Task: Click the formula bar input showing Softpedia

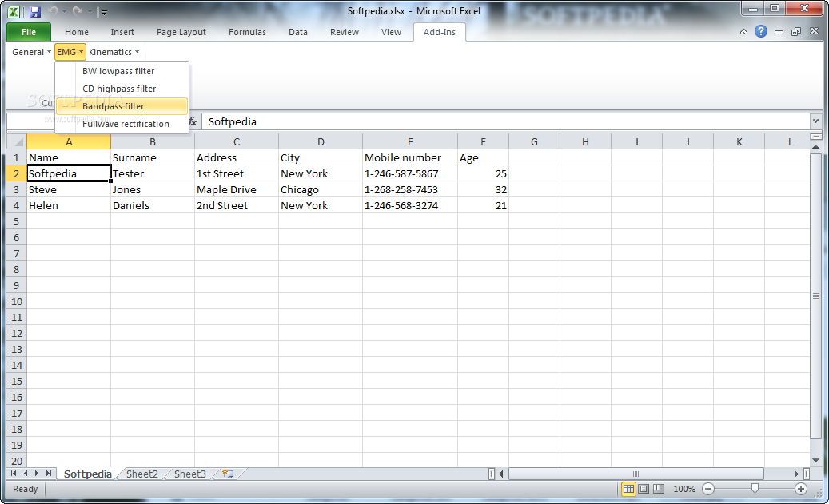Action: click(x=506, y=121)
